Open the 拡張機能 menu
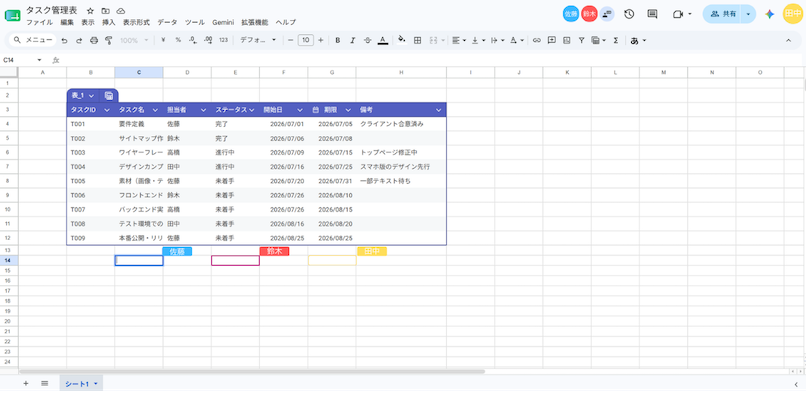This screenshot has height=403, width=806. tap(254, 23)
